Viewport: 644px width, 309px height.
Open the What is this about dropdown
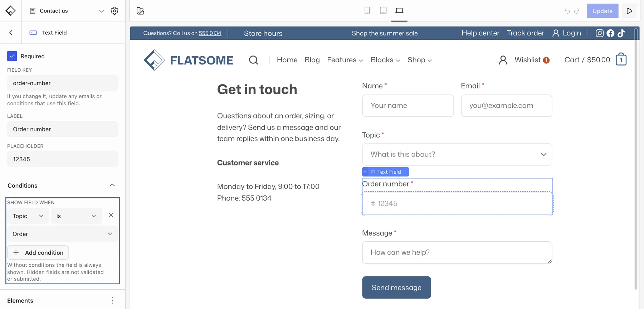[x=457, y=154]
